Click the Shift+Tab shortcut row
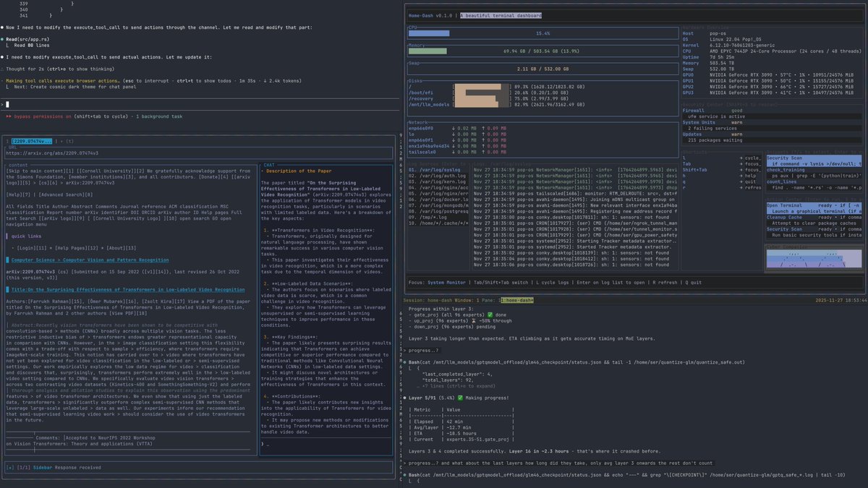The height and width of the screenshot is (488, 868). pyautogui.click(x=722, y=170)
